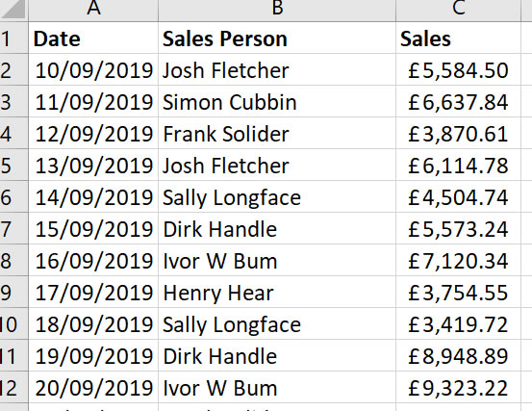Screen dimensions: 532x411
Task: Select cell showing £9,323.22
Action: (458, 388)
